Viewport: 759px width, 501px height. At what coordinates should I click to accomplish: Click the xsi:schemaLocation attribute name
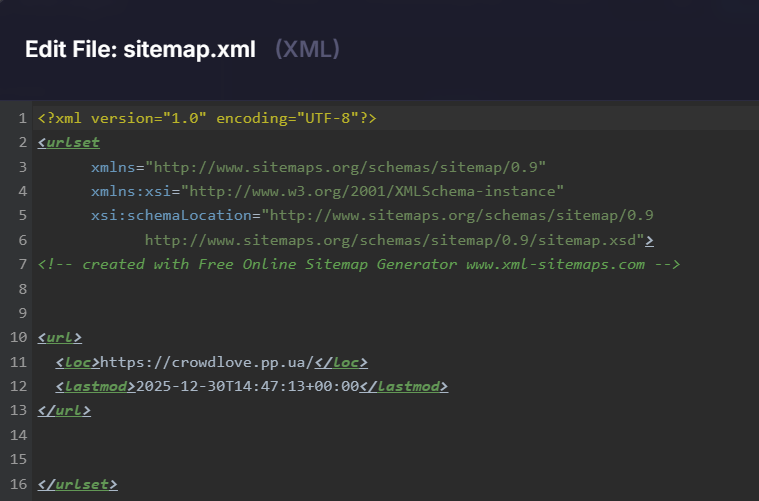click(x=175, y=215)
